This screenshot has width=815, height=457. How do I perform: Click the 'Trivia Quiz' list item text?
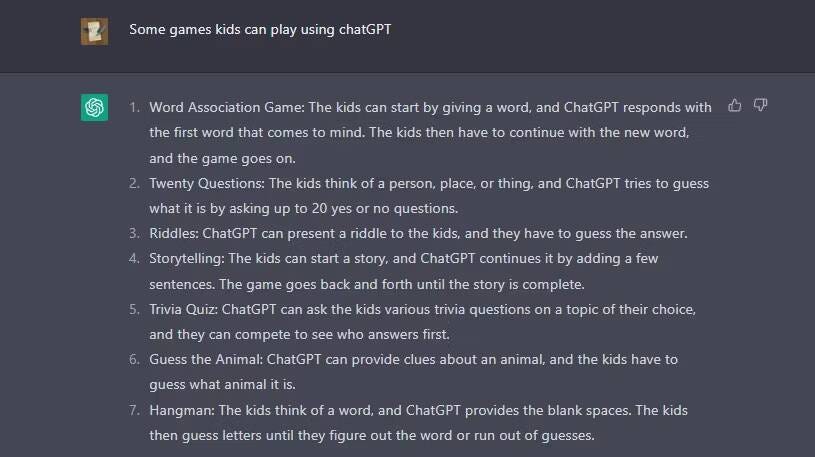[423, 322]
